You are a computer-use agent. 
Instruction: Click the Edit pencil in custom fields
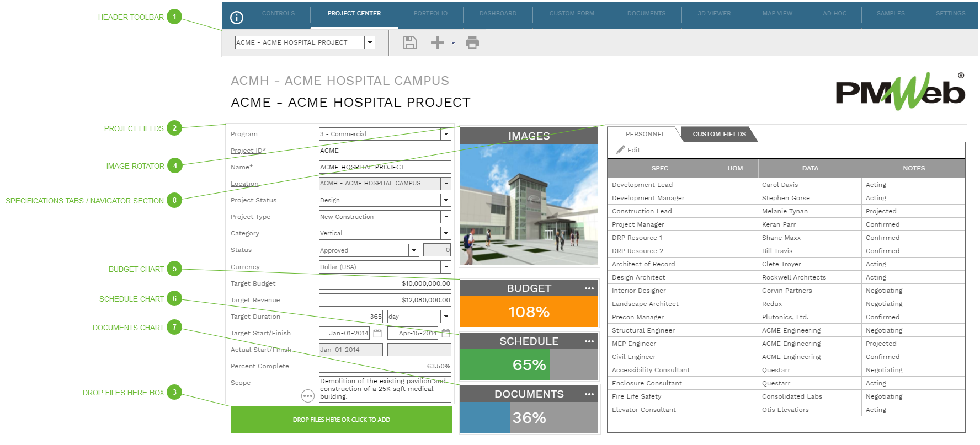coord(629,150)
